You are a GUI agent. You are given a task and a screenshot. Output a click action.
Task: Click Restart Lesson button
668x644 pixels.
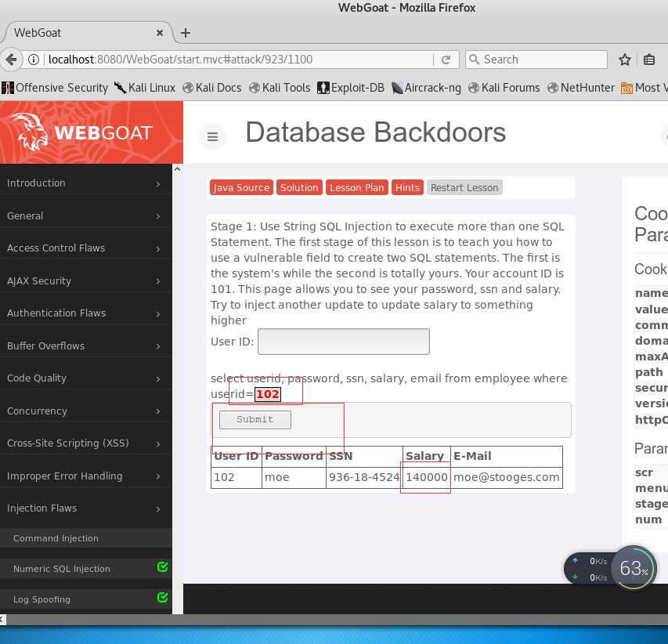tap(464, 187)
